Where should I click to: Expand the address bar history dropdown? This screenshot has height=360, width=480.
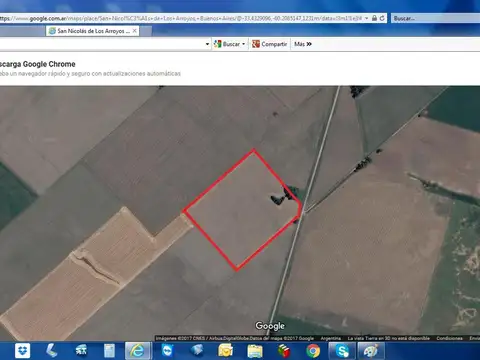(x=367, y=18)
